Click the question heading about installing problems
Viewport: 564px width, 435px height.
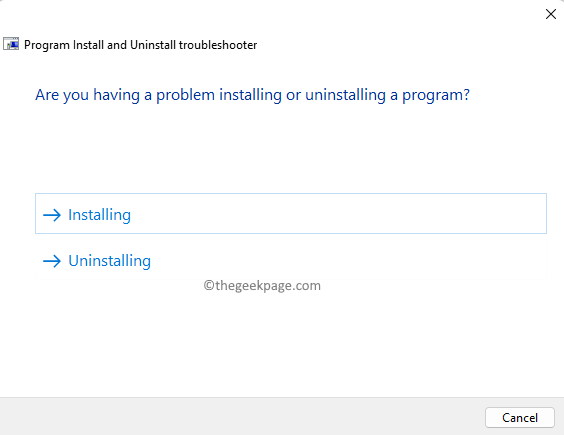(252, 95)
